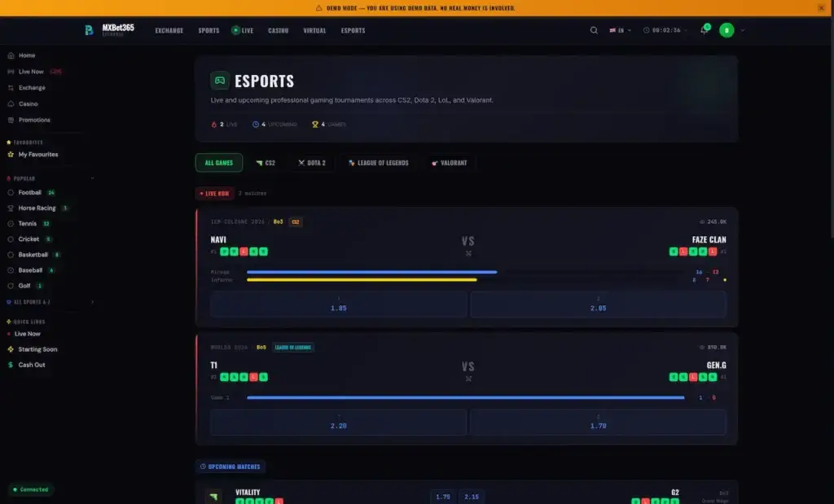This screenshot has height=504, width=834.
Task: Bet on FaZe Clan at 2.05
Action: click(598, 305)
